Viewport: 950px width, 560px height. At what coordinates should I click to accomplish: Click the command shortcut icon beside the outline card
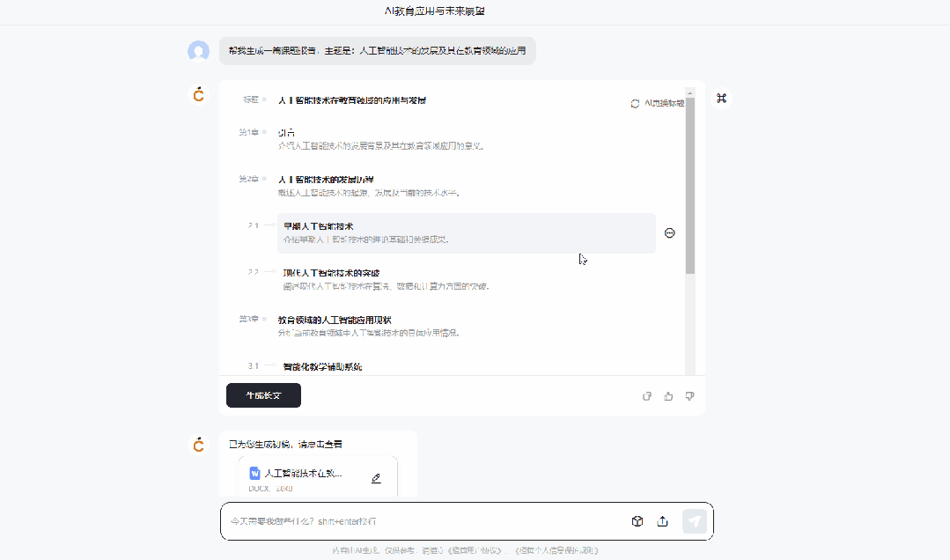(x=721, y=98)
